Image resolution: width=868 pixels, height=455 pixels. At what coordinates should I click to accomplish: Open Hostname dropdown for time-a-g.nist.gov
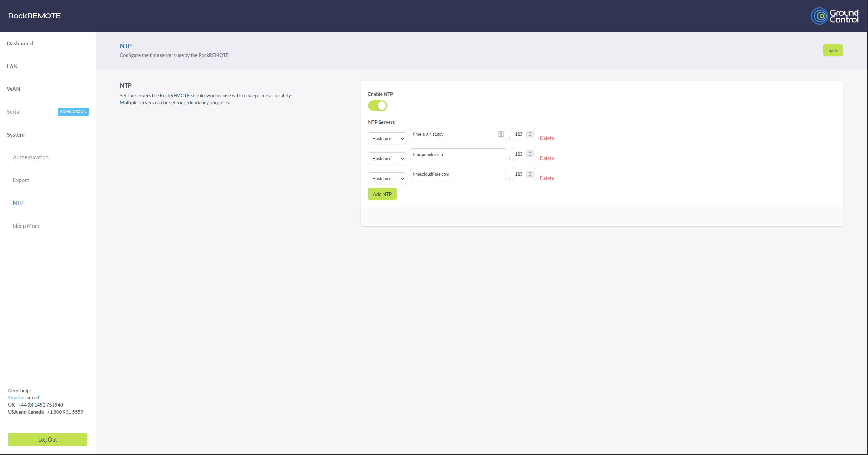(x=387, y=138)
